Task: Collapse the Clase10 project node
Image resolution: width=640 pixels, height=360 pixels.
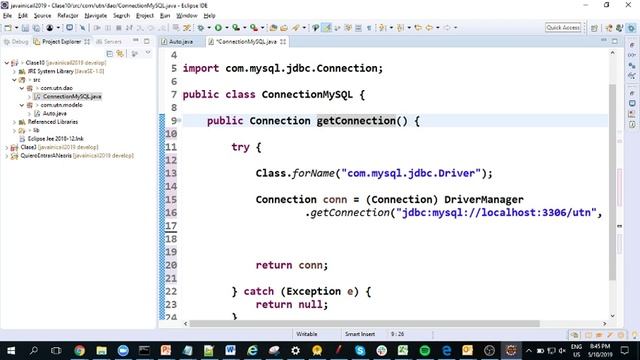Action: click(7, 63)
